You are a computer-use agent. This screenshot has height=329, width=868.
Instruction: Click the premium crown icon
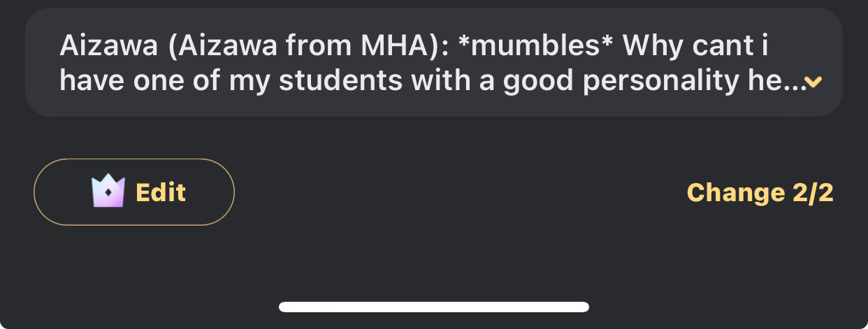click(108, 191)
